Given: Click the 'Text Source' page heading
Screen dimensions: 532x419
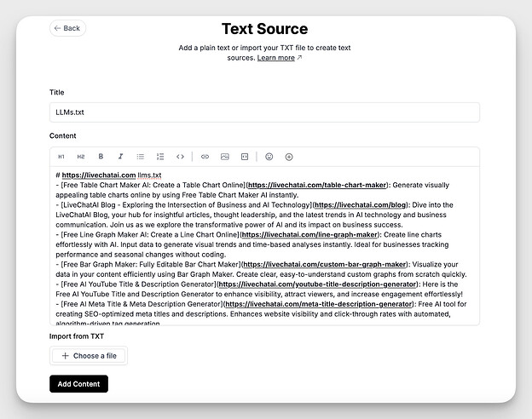Looking at the screenshot, I should coord(264,29).
